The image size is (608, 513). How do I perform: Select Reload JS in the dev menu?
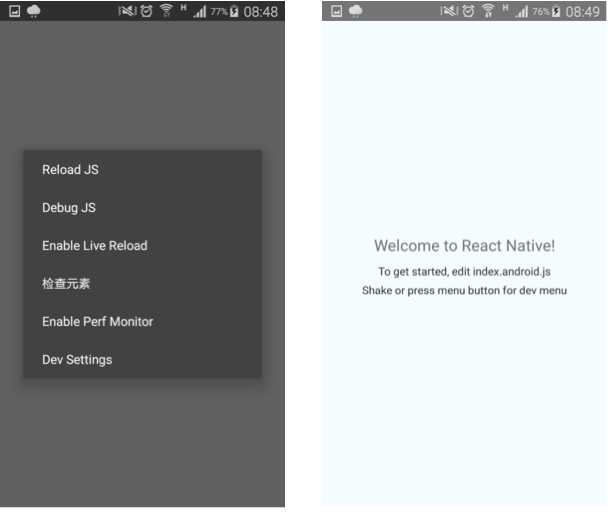(x=143, y=169)
